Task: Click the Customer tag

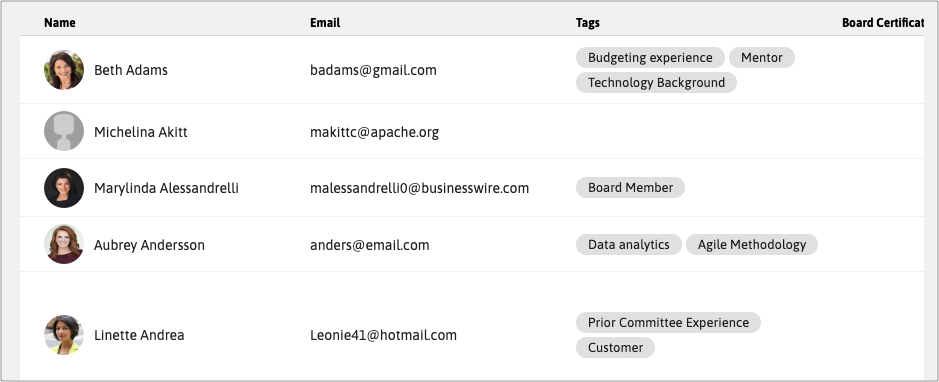Action: (x=616, y=348)
